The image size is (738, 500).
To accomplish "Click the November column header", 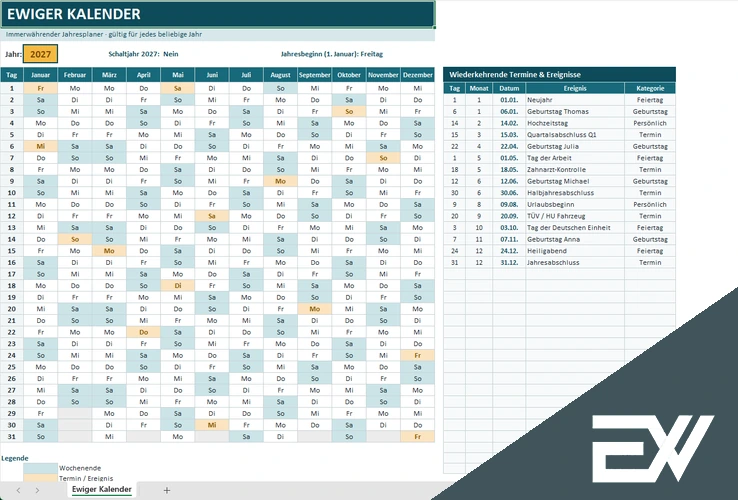I will [x=383, y=75].
